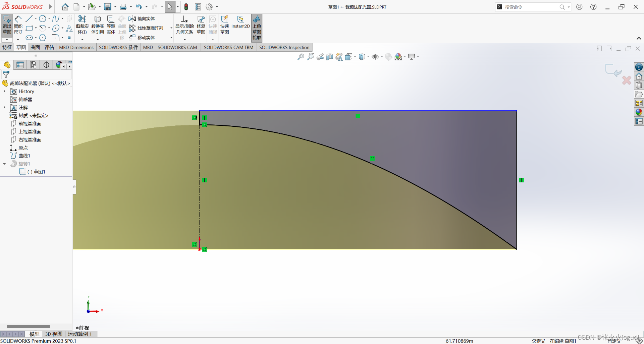
Task: Open the 3D 视图 bottom tab
Action: pos(54,334)
